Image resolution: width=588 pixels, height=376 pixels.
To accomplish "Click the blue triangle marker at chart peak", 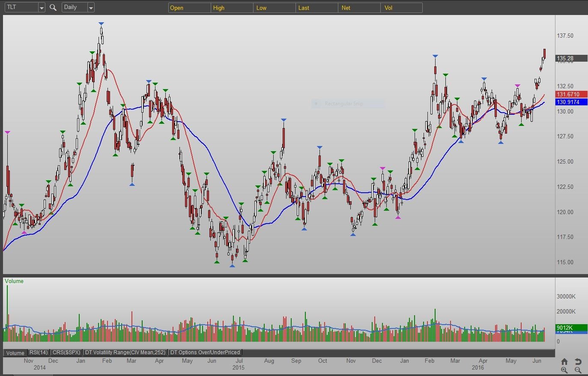I will [101, 24].
